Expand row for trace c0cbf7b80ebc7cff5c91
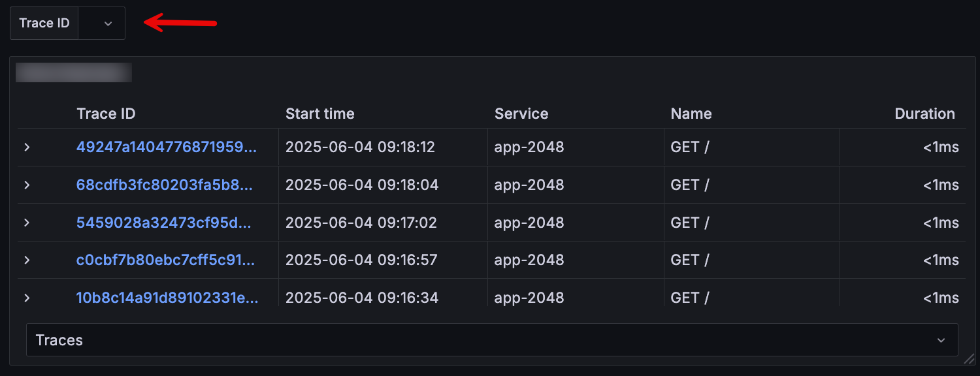Screen dimensions: 980x376 tap(27, 260)
